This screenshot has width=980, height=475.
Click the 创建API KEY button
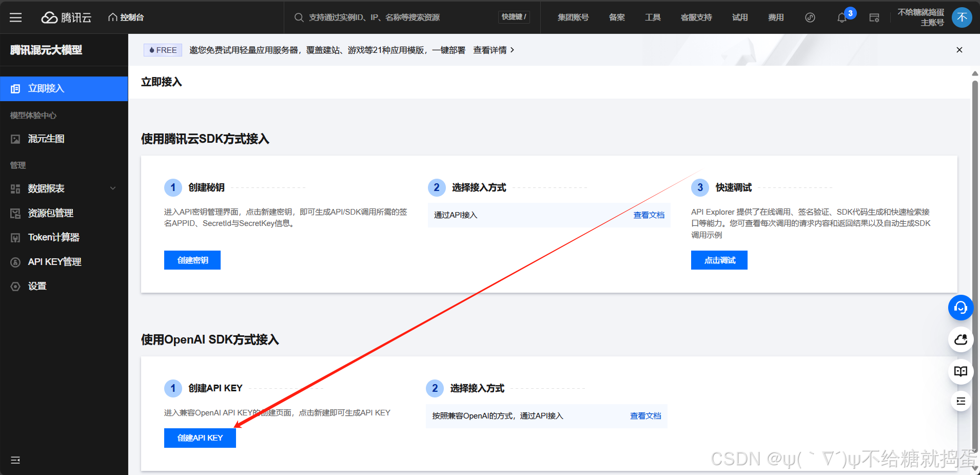tap(200, 438)
